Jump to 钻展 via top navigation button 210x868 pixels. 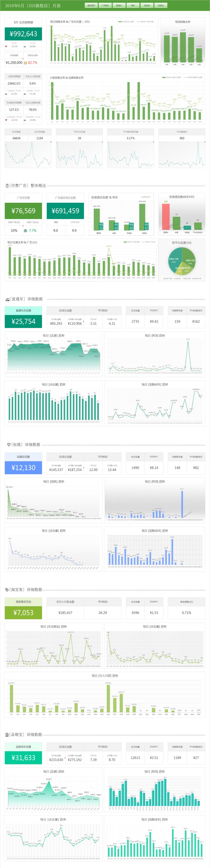(x=133, y=6)
